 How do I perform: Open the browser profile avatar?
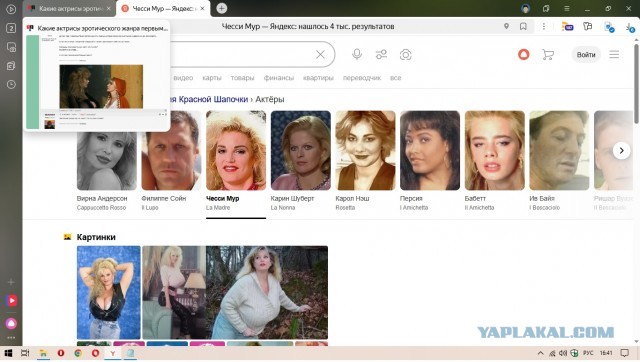pyautogui.click(x=526, y=8)
